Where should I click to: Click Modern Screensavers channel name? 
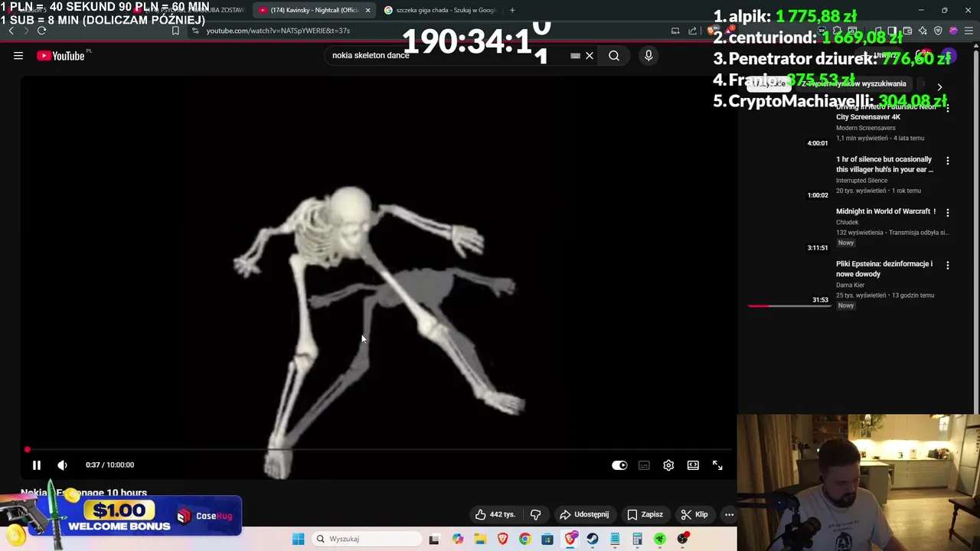[866, 128]
